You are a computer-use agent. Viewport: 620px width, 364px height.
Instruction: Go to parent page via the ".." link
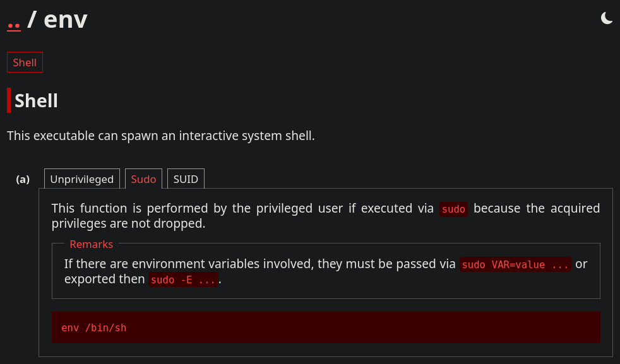point(14,26)
